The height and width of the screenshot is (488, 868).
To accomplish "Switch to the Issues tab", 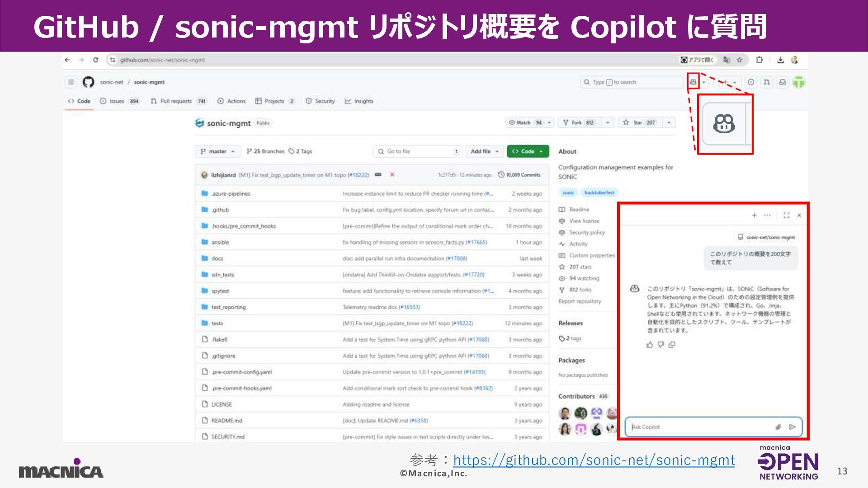I will pyautogui.click(x=116, y=101).
